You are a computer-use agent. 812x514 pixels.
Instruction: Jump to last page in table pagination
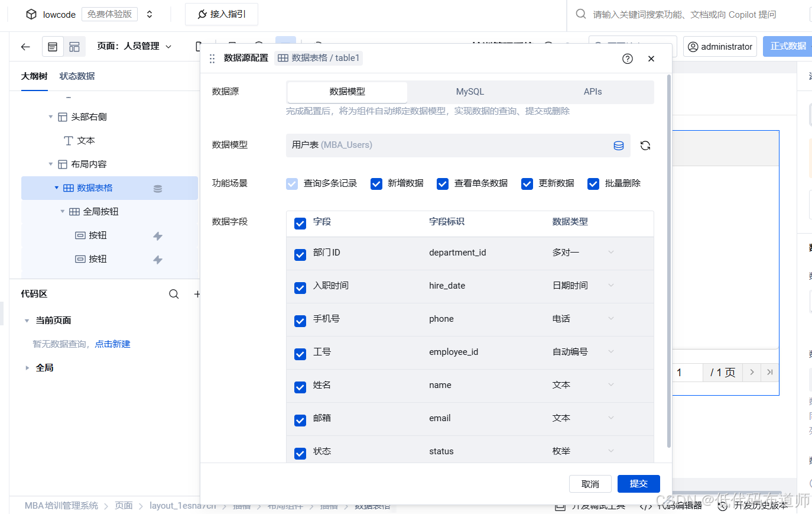pyautogui.click(x=769, y=372)
